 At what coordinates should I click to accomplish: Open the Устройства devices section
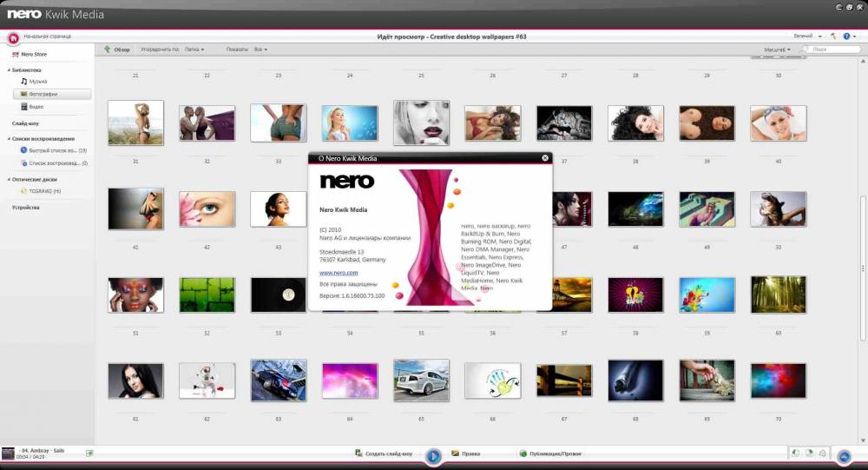click(25, 208)
